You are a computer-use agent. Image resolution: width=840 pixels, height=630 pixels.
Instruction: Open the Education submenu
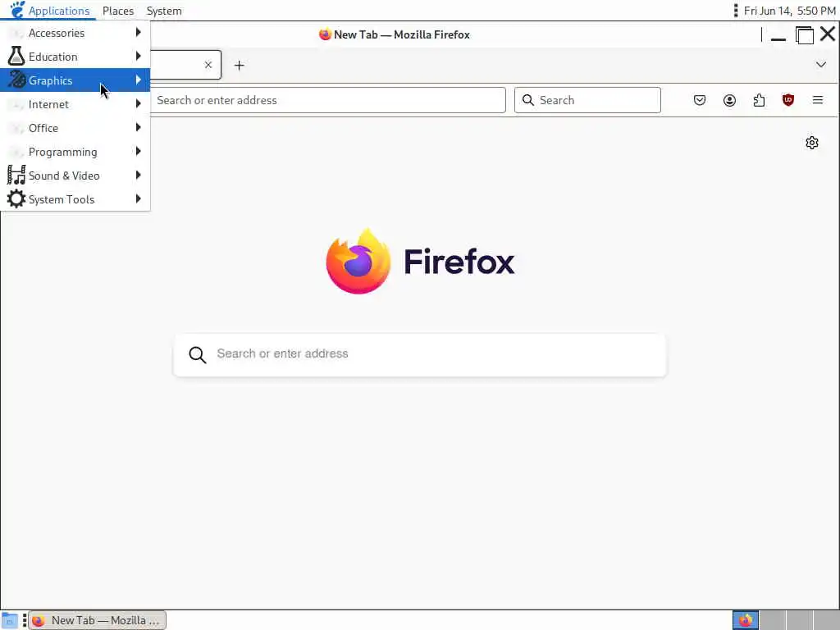click(75, 57)
